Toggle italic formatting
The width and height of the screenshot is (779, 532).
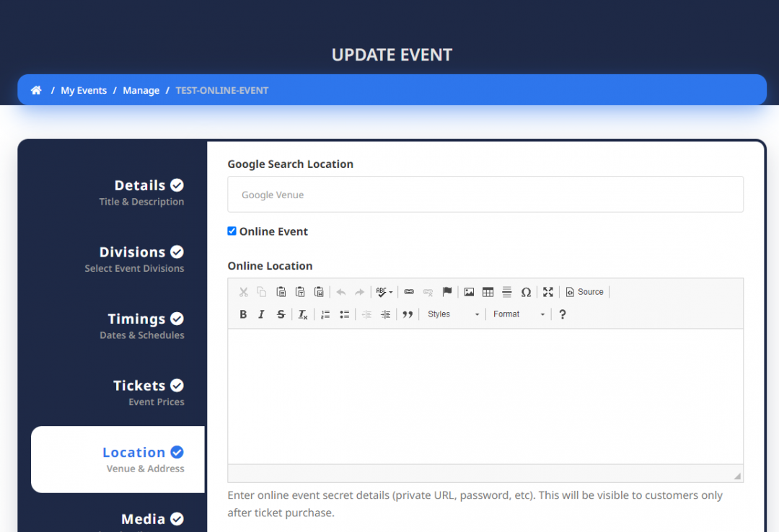(262, 314)
